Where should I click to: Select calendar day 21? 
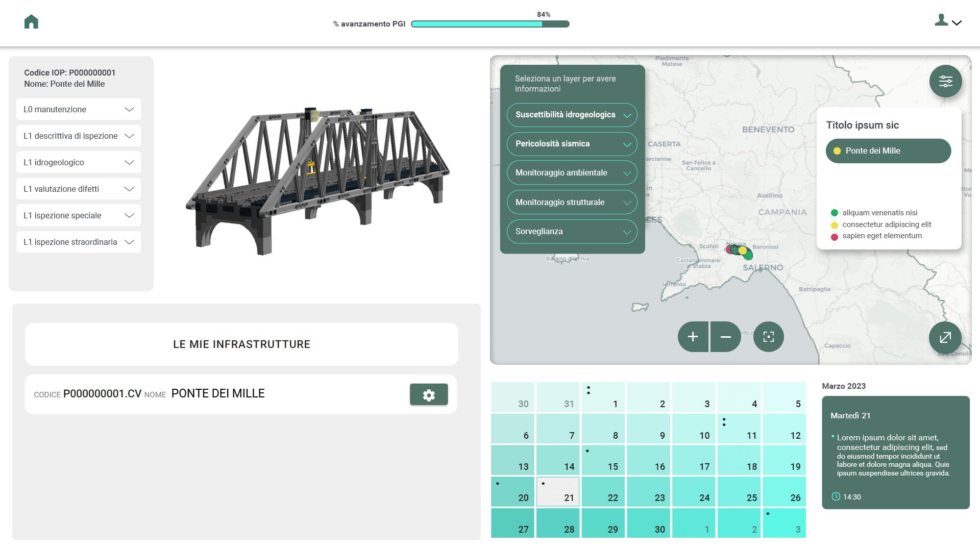(558, 492)
